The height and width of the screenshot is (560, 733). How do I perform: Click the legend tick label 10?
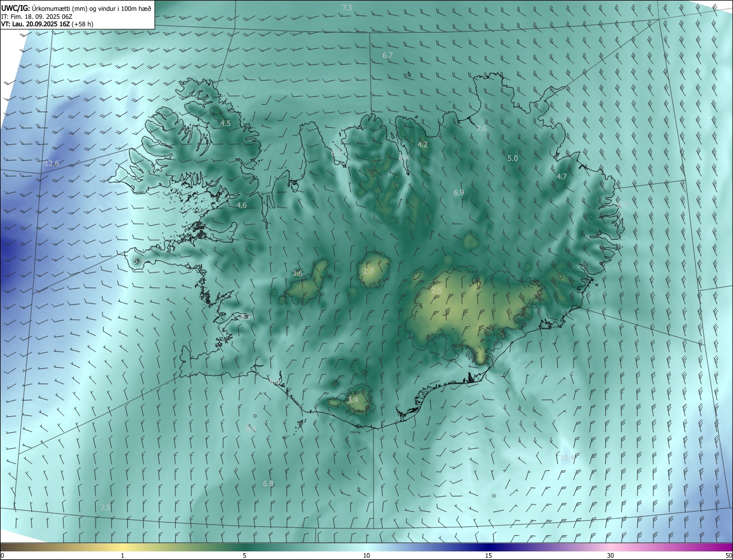click(x=366, y=556)
